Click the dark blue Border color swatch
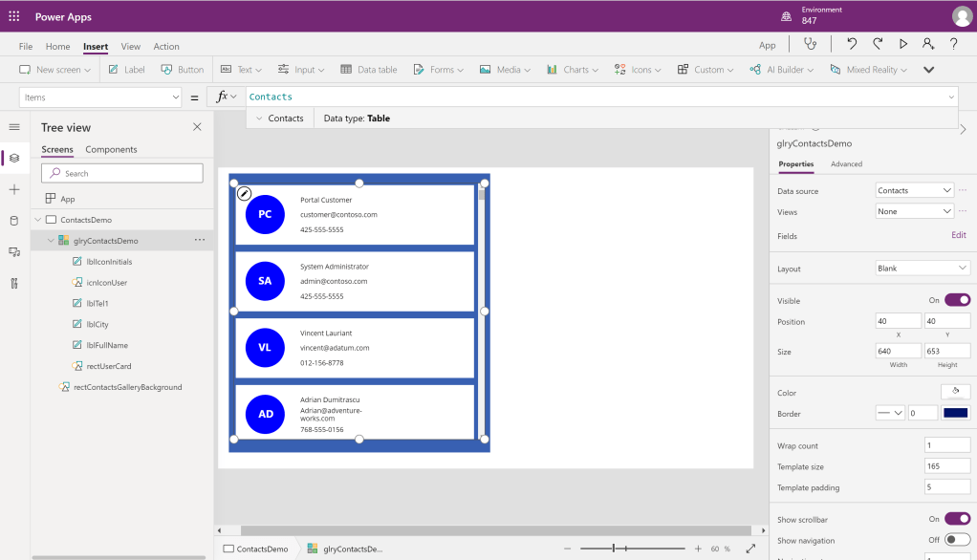 pyautogui.click(x=955, y=413)
